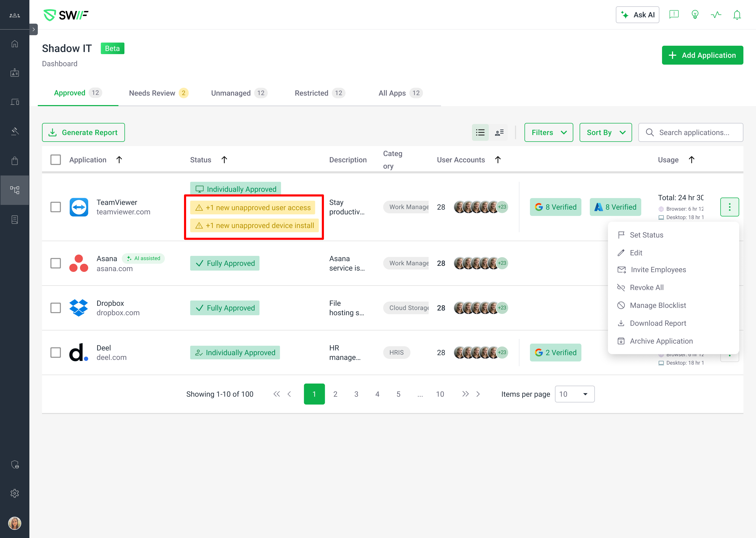Image resolution: width=756 pixels, height=538 pixels.
Task: Click the activity pulse icon in header
Action: [x=716, y=15]
